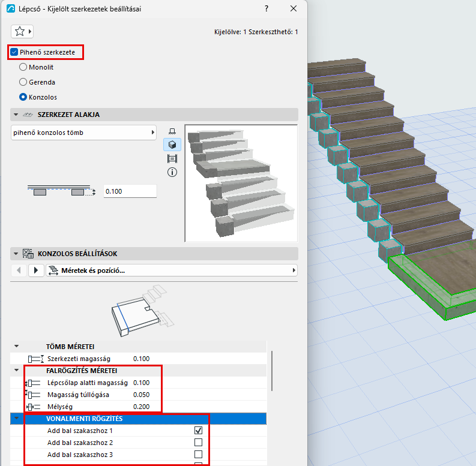This screenshot has width=476, height=466.
Task: Collapse the TÖMB MÉRETEI group
Action: [17, 346]
